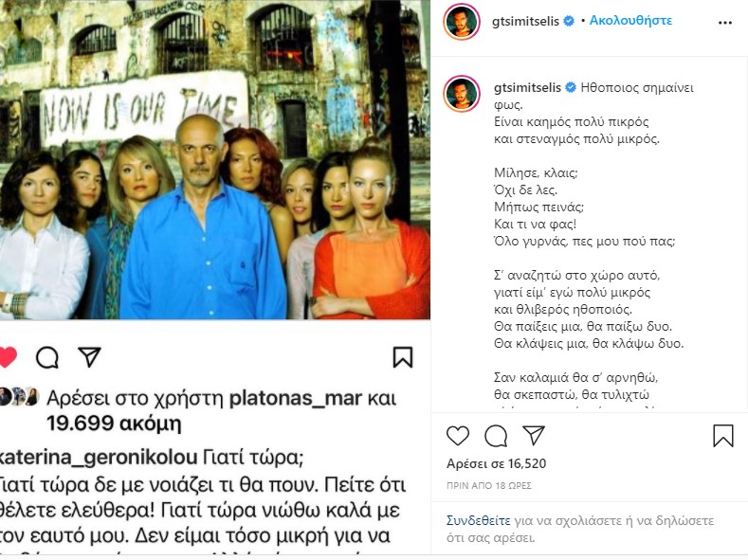The image size is (748, 560).
Task: Save the gtsimitselis post with the bookmark icon
Action: click(723, 436)
